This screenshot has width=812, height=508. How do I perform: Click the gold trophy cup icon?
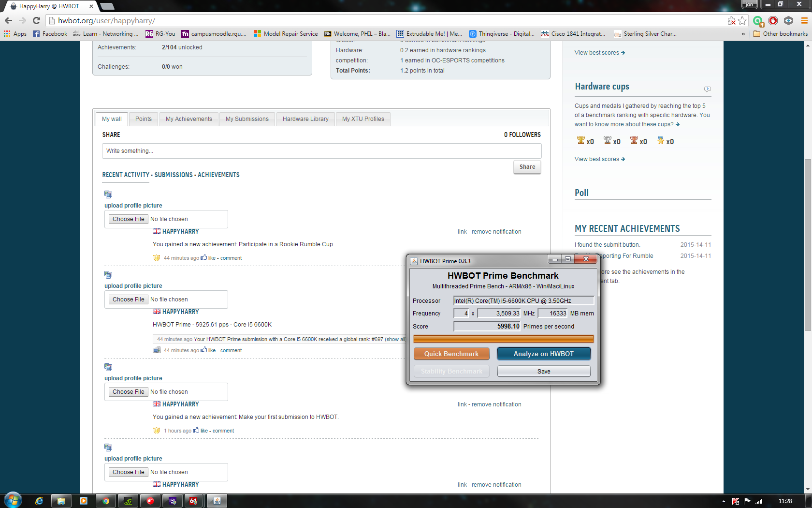(x=580, y=141)
